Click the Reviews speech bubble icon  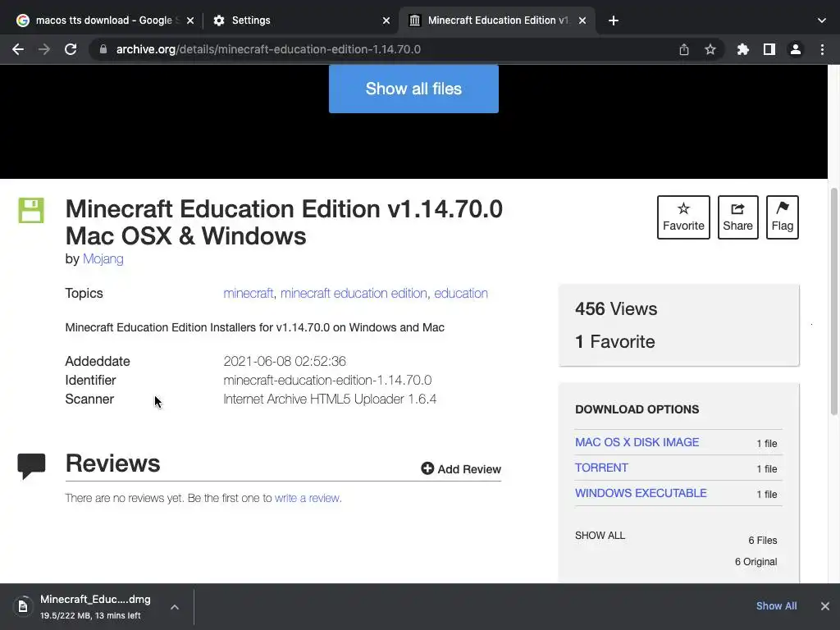(31, 466)
